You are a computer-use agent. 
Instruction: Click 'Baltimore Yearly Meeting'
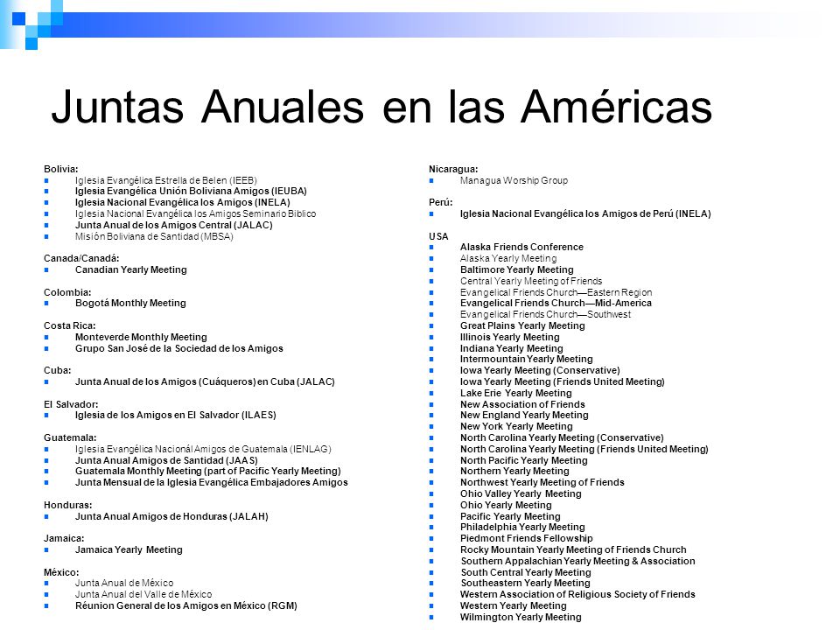tap(517, 269)
